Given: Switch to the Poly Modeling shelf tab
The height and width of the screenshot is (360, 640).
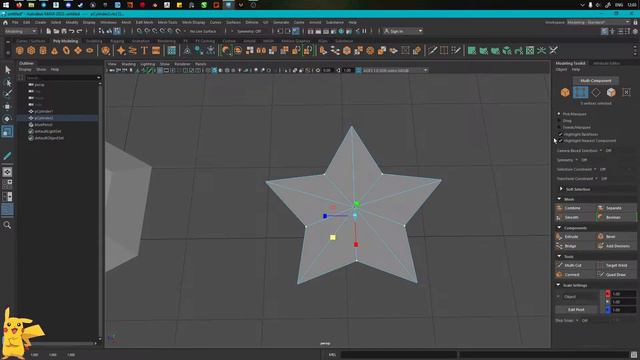Looking at the screenshot, I should coord(65,41).
